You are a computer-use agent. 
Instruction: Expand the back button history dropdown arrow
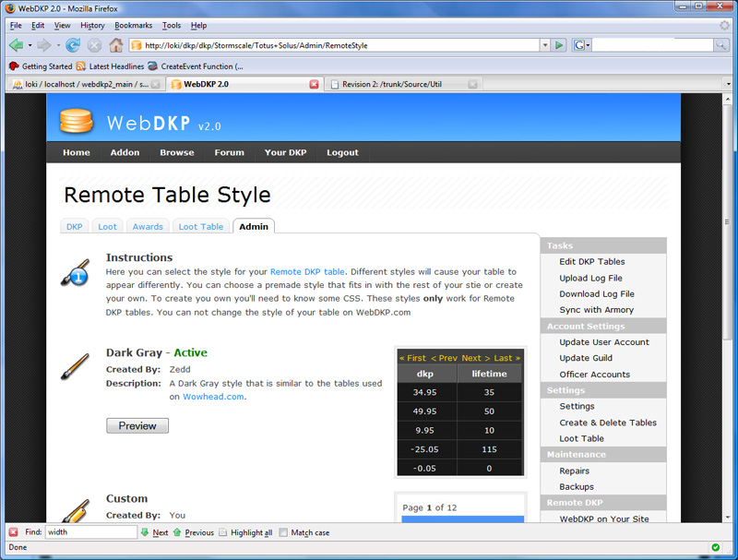pyautogui.click(x=30, y=44)
